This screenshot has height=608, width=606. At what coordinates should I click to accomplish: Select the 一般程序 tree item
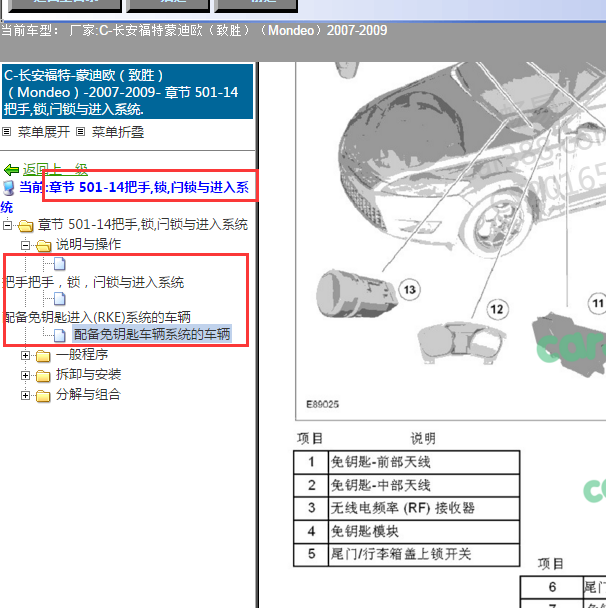(82, 354)
